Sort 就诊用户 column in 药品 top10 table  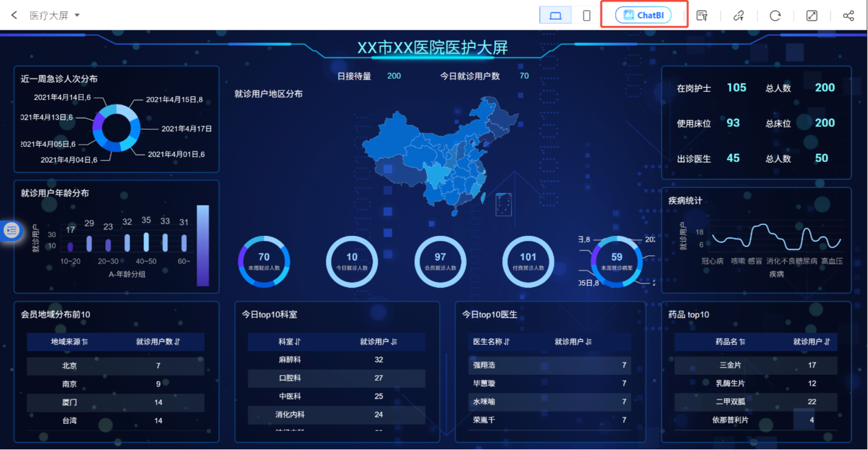(827, 342)
